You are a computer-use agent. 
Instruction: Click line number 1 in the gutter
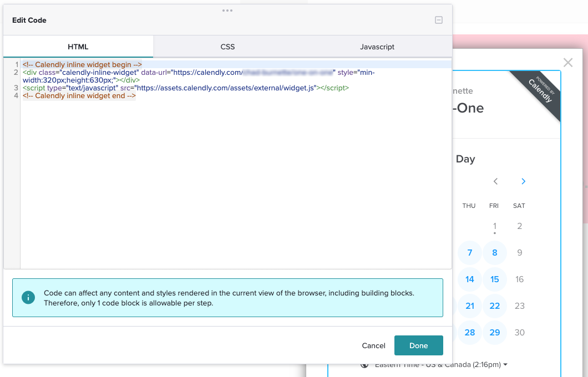pyautogui.click(x=17, y=64)
